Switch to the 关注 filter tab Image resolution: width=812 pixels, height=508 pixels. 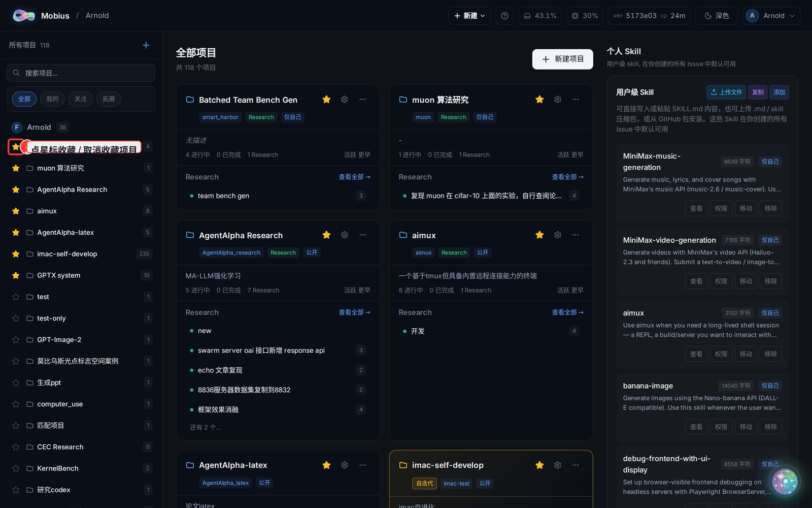click(81, 99)
